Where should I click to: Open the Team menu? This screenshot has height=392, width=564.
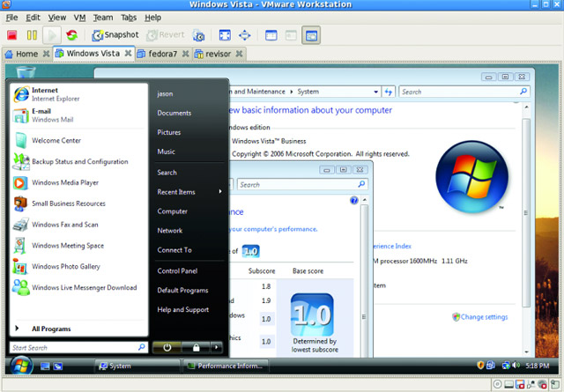click(x=103, y=18)
